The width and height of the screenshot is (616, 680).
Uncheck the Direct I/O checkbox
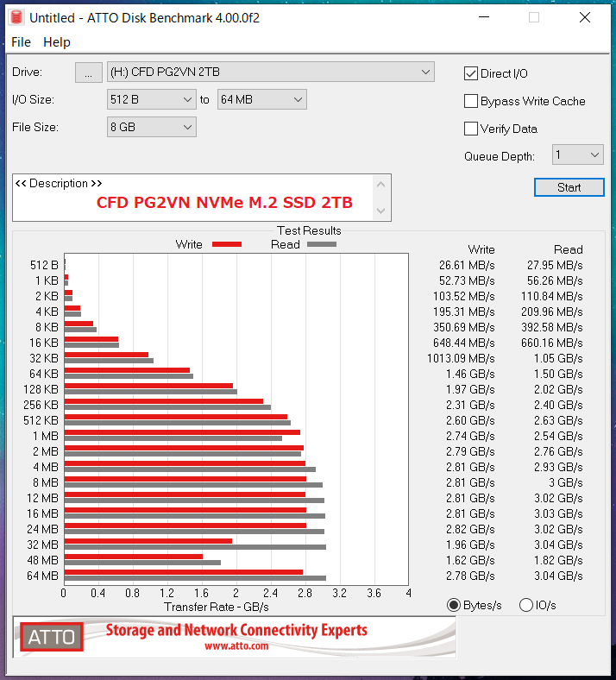tap(471, 73)
